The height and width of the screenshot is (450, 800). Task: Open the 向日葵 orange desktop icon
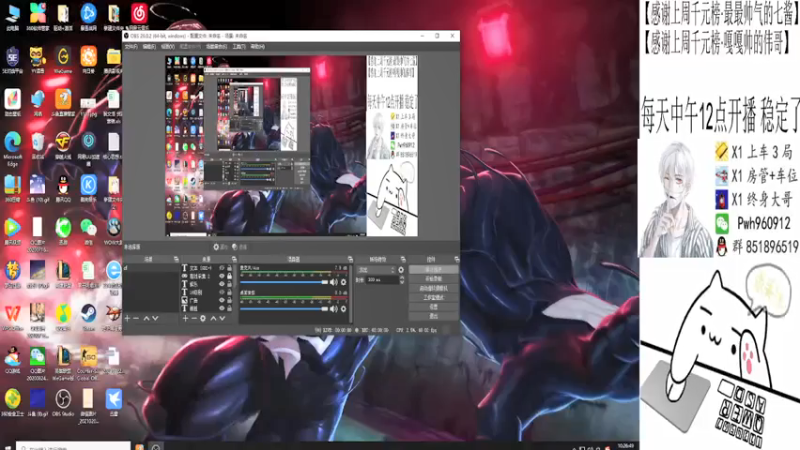coord(88,59)
